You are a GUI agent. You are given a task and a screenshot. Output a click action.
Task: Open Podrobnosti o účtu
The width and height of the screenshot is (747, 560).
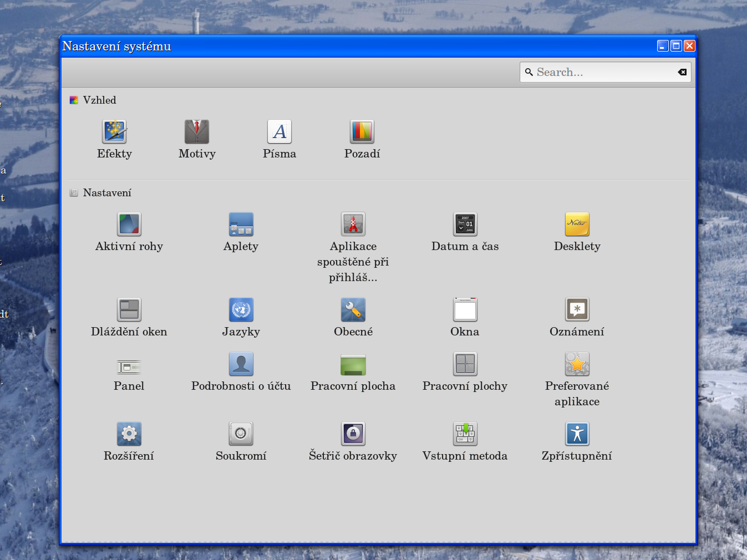[241, 364]
